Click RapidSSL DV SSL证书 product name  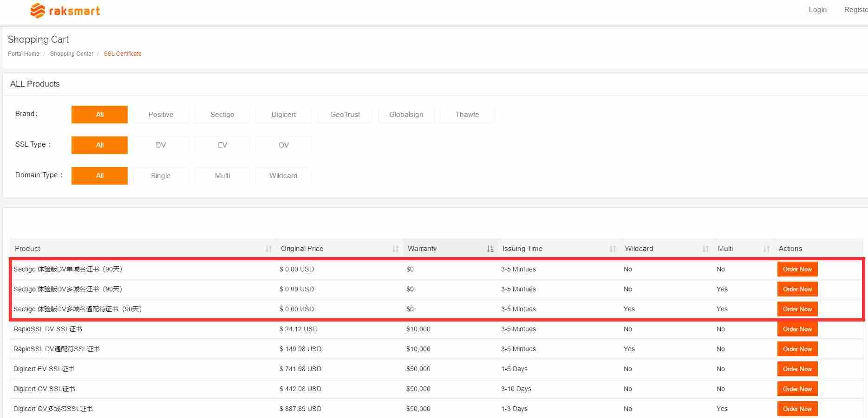pyautogui.click(x=48, y=329)
